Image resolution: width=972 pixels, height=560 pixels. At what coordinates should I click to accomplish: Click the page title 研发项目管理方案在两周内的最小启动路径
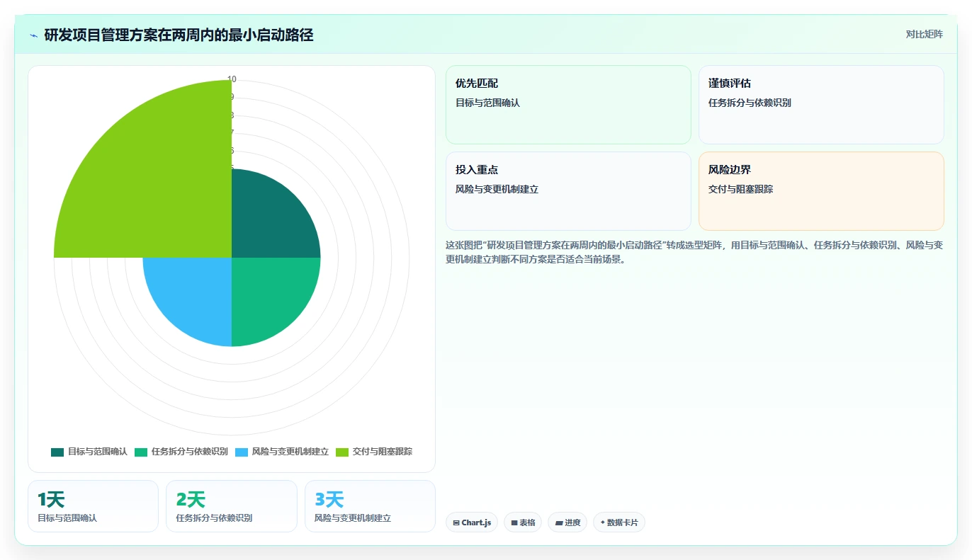point(179,35)
